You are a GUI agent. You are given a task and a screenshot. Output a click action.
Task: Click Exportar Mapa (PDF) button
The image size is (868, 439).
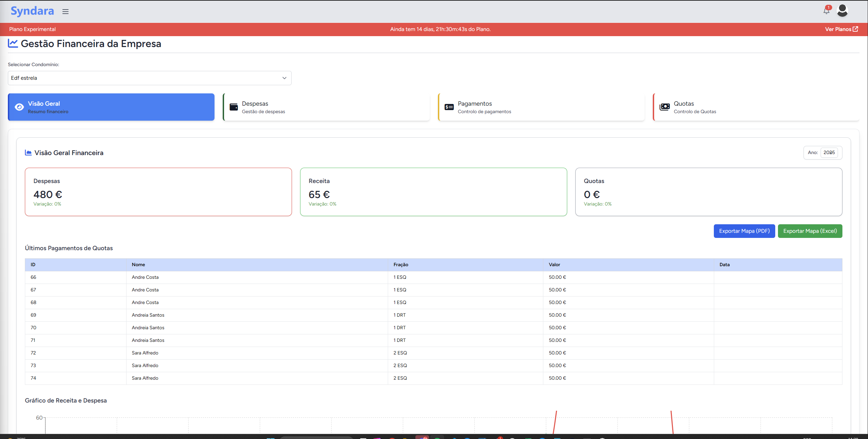tap(744, 231)
